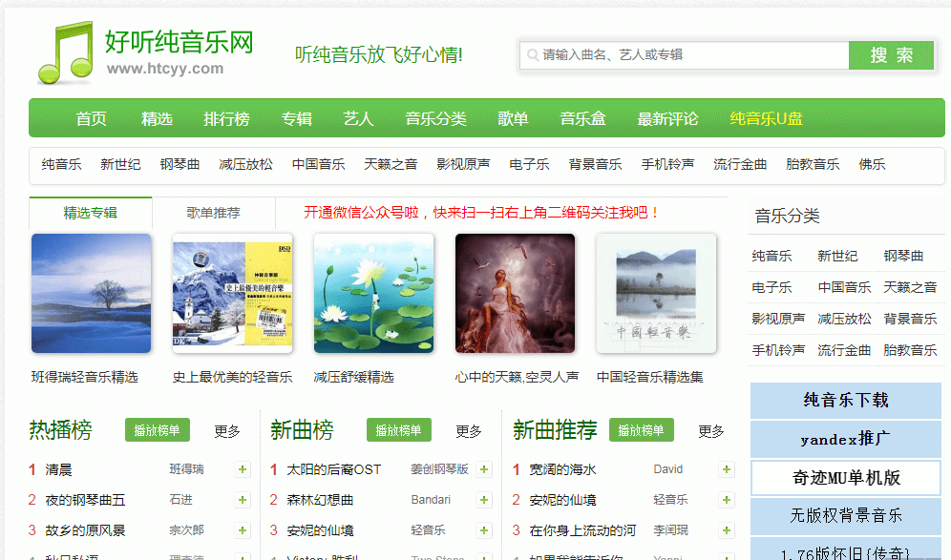Click the plus icon beside 森林幻想曲

[484, 499]
